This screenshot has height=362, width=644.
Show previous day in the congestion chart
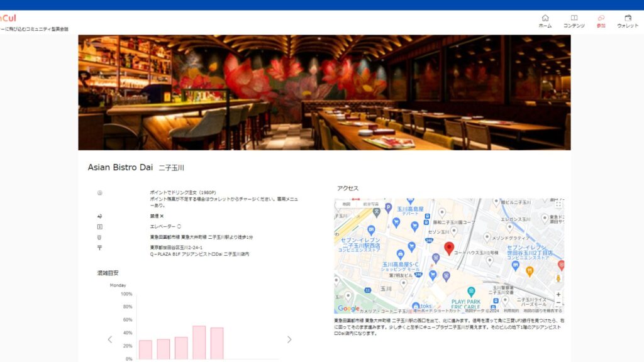(109, 339)
